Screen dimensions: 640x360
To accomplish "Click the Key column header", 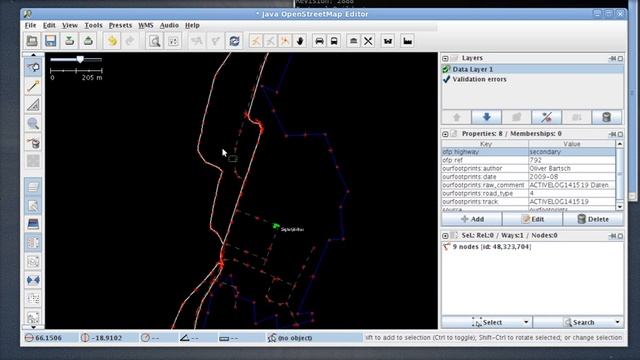I will (x=485, y=144).
